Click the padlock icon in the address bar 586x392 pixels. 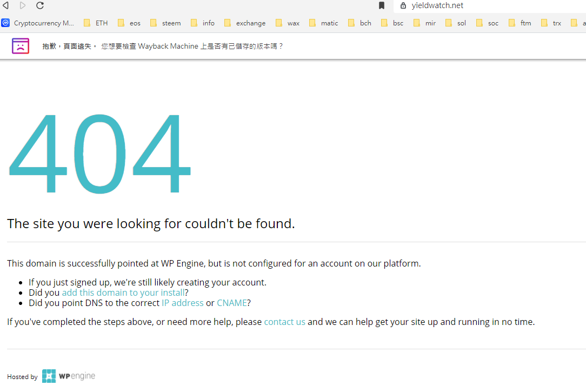click(x=403, y=5)
